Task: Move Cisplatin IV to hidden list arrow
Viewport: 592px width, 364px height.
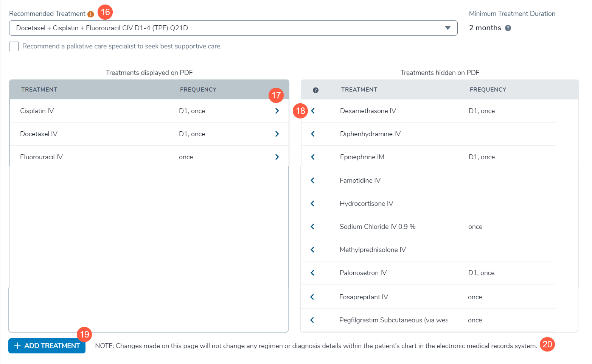Action: (277, 111)
